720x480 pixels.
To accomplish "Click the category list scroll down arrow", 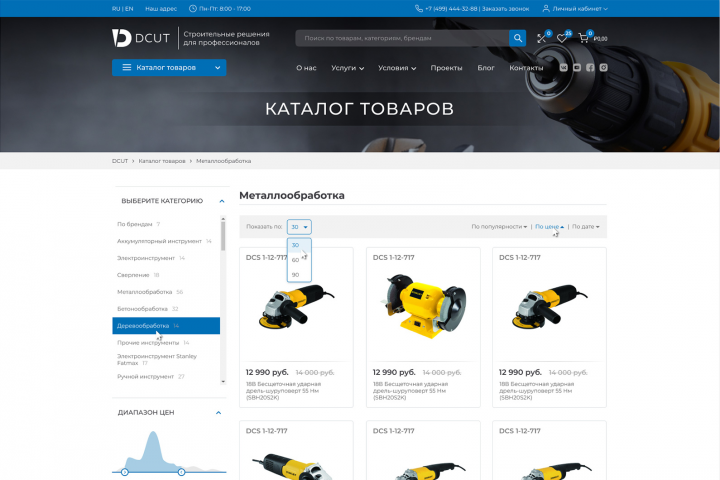I will [223, 381].
